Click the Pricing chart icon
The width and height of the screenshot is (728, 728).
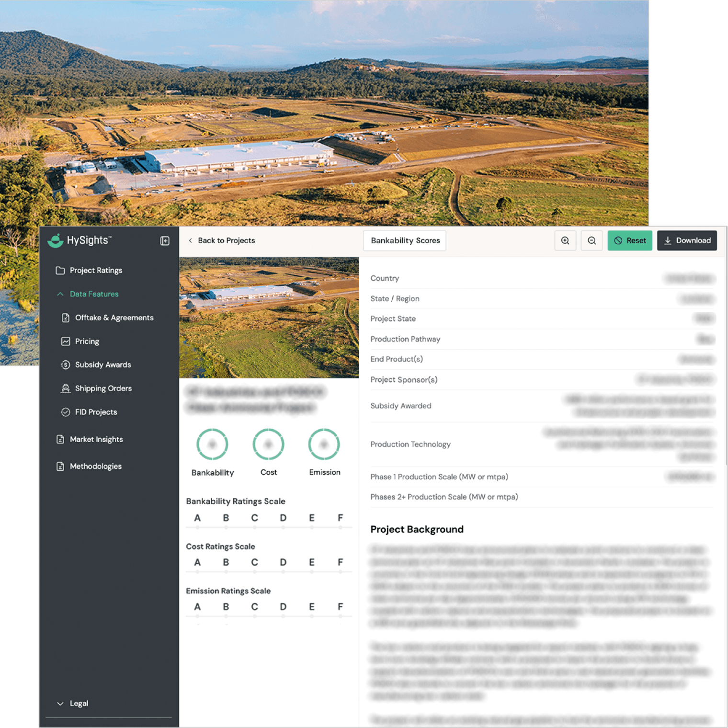(x=66, y=341)
